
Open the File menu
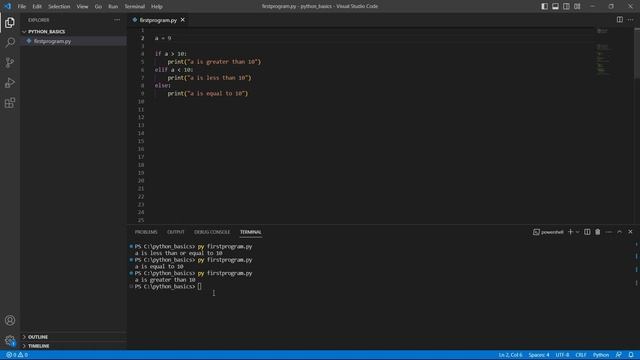tap(22, 7)
